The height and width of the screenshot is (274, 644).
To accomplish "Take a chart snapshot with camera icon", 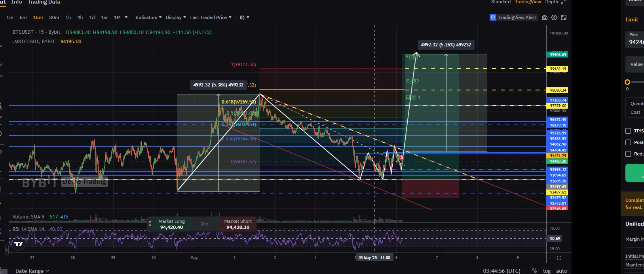I will (x=545, y=17).
